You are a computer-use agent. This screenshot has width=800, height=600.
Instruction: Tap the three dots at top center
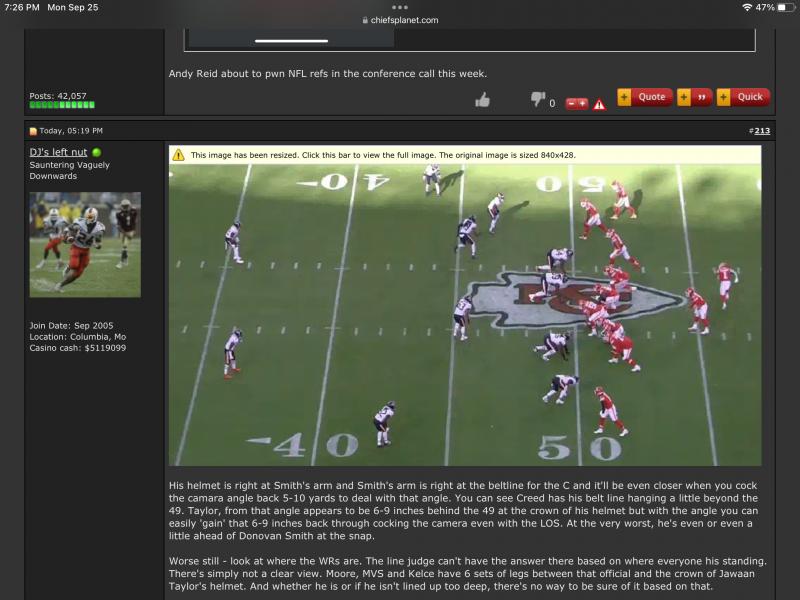(x=400, y=7)
